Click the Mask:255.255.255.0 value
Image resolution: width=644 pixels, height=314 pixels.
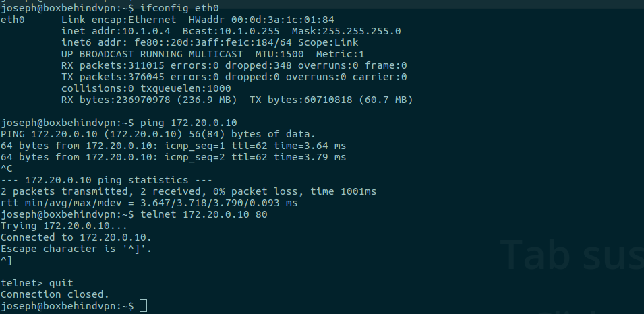click(x=346, y=31)
